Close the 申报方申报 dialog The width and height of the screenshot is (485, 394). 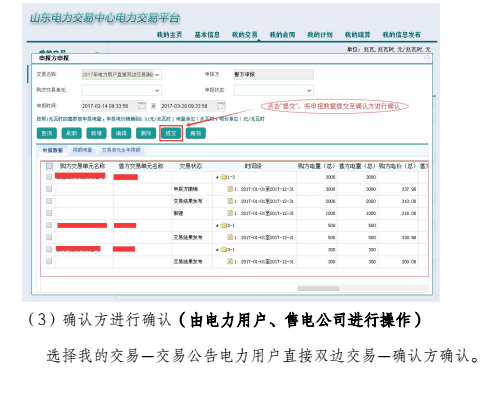coord(427,58)
